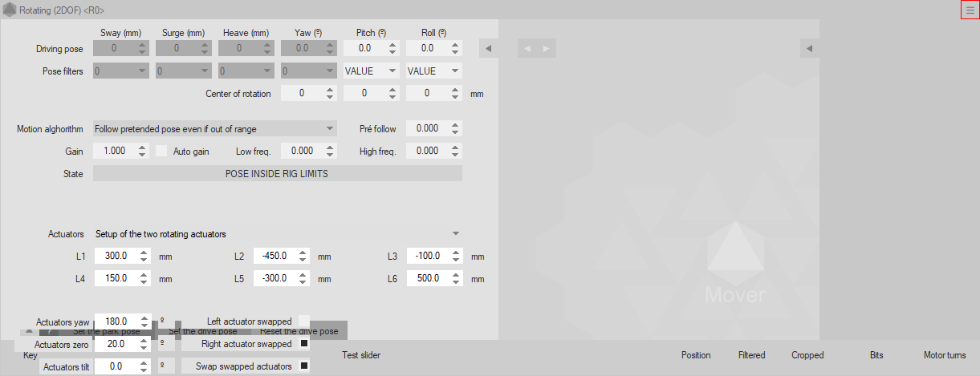Open the Pitch pose filter VALUE dropdown
The image size is (980, 376).
coord(371,71)
